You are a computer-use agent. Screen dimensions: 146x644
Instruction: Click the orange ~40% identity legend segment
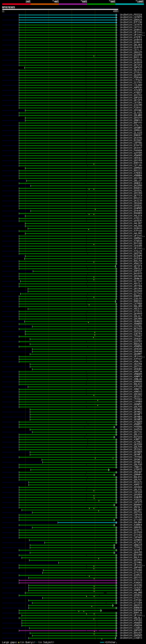(45, 4)
